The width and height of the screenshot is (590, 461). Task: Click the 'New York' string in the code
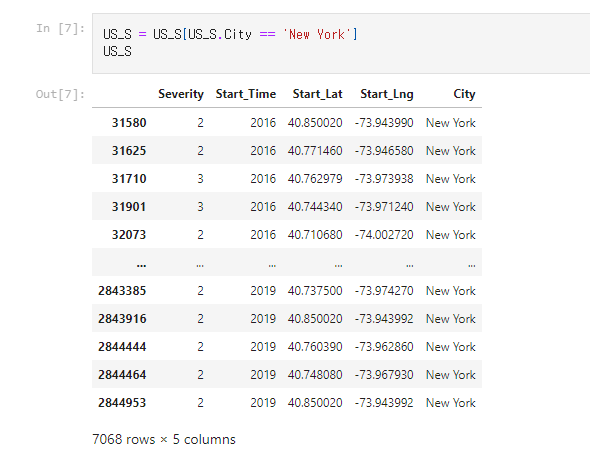click(316, 35)
